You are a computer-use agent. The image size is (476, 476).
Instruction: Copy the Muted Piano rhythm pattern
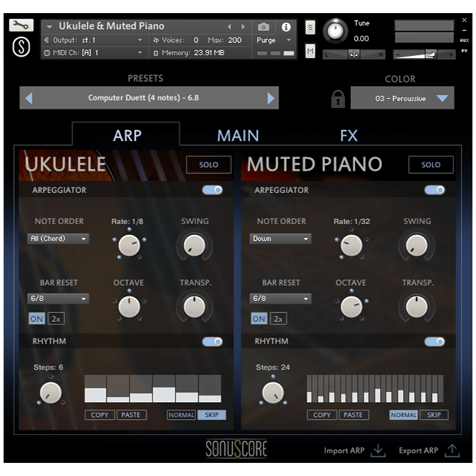click(x=322, y=415)
